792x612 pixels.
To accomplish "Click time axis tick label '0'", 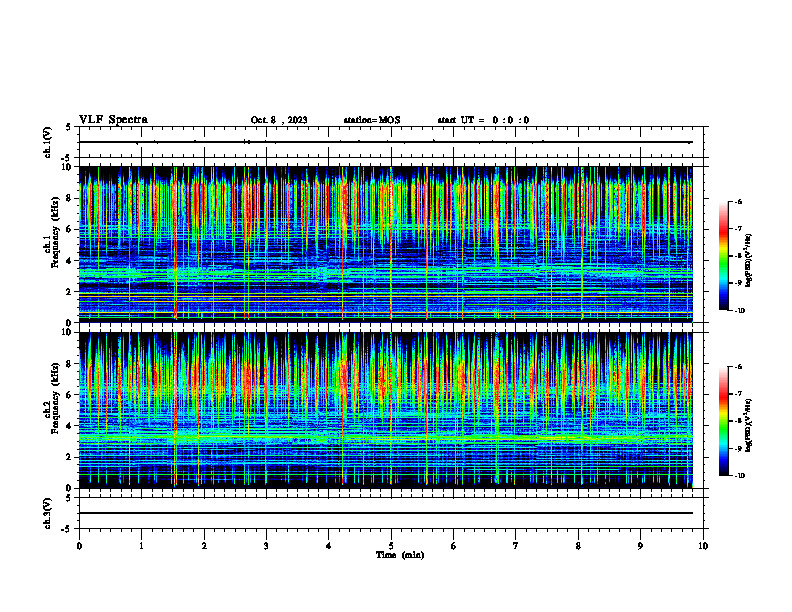I will pyautogui.click(x=79, y=546).
